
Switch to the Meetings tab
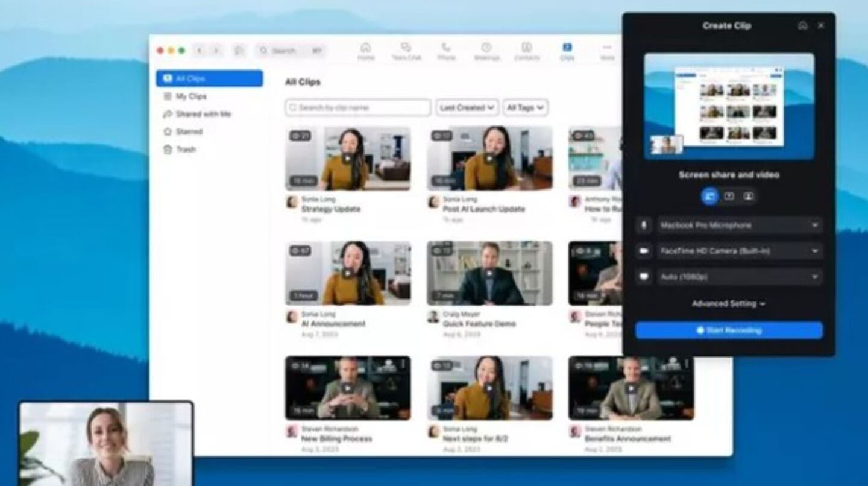[486, 51]
